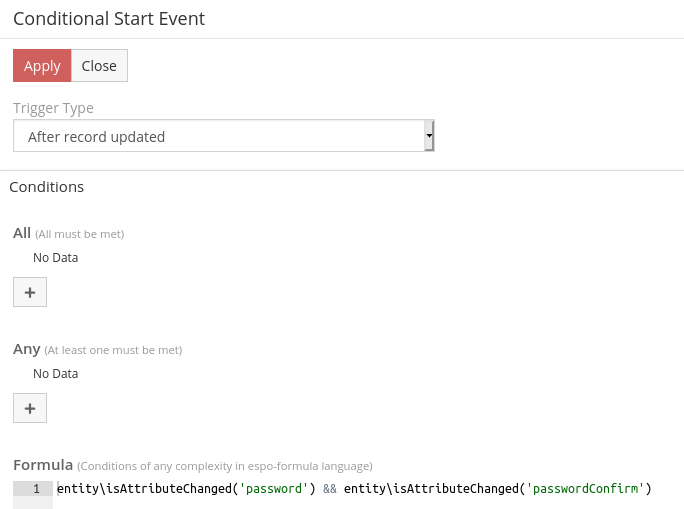Click No Data under the All group
This screenshot has width=684, height=509.
pos(55,258)
